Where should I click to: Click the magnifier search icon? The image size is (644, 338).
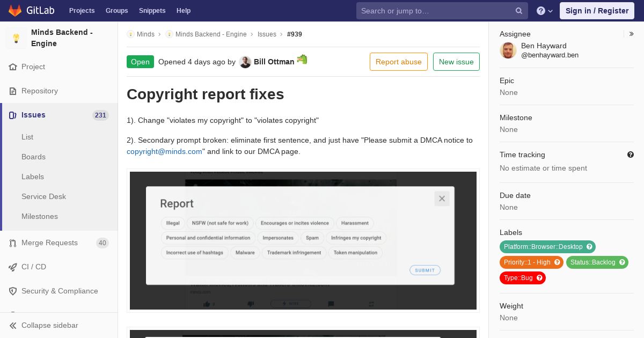pos(519,11)
